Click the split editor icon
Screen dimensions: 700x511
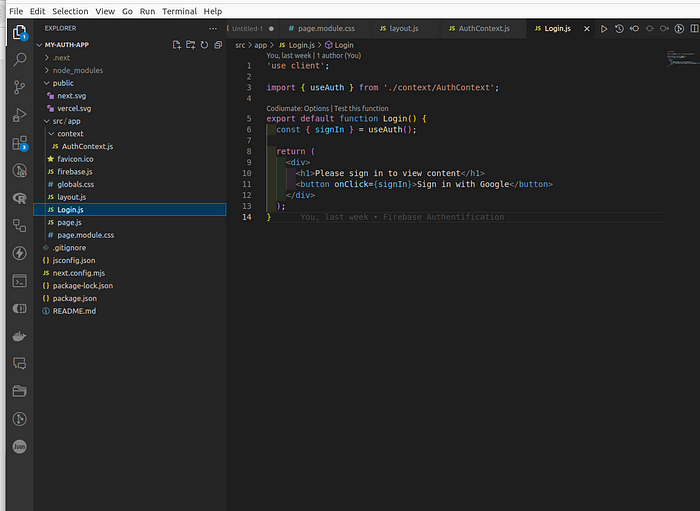point(695,29)
